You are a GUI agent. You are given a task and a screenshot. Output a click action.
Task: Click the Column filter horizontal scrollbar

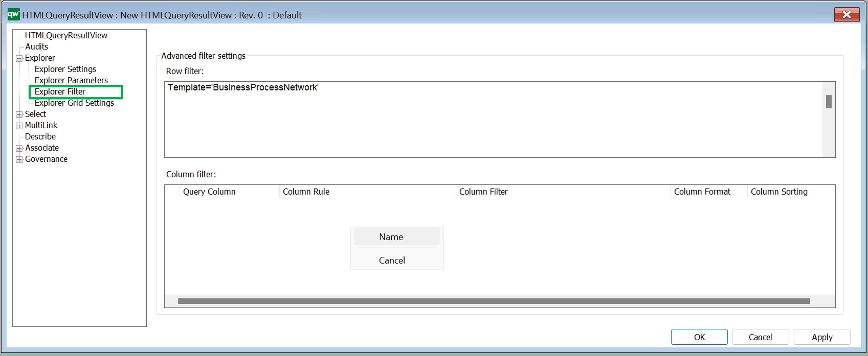[x=494, y=301]
